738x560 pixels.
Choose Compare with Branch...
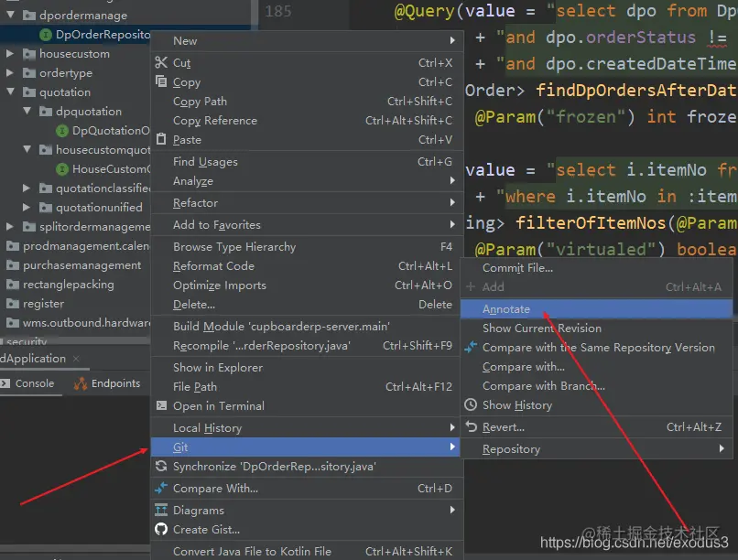tap(597, 386)
